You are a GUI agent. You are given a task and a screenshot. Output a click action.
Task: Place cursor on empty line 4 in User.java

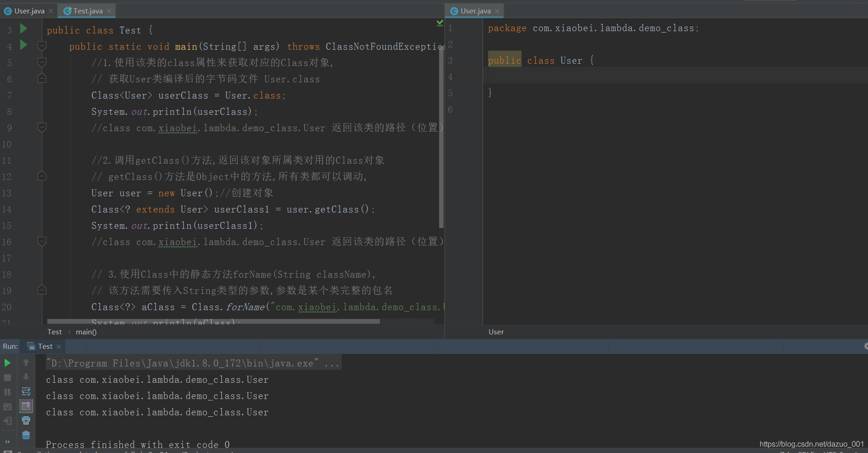point(674,76)
